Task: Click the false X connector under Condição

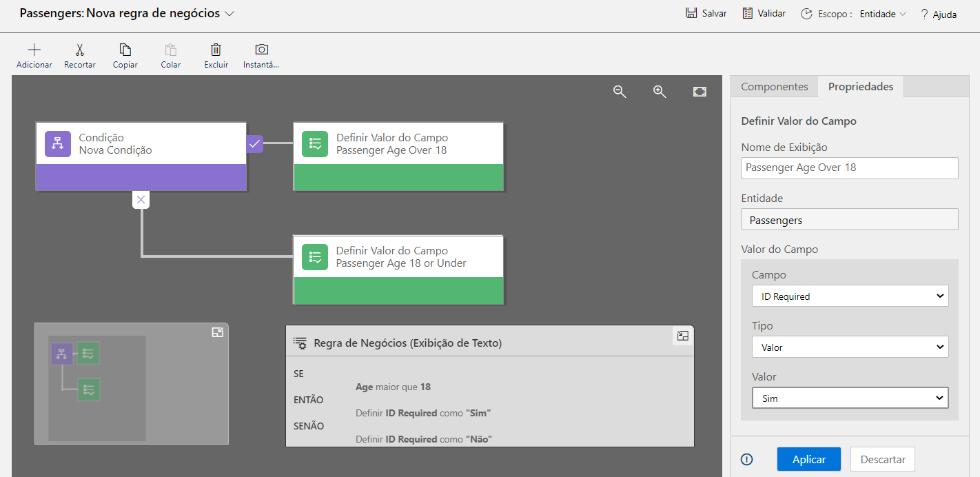Action: pyautogui.click(x=141, y=200)
